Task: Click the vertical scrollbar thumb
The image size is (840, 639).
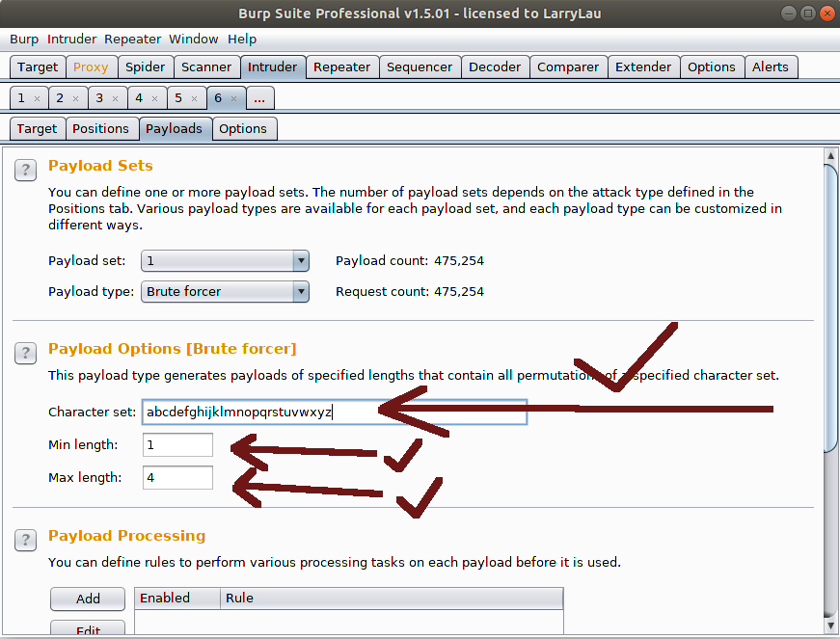Action: (831, 308)
